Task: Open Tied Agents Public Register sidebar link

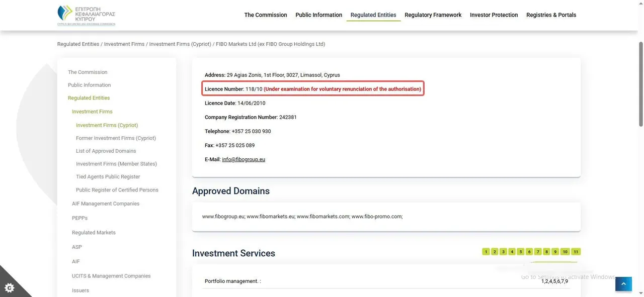Action: [x=108, y=177]
